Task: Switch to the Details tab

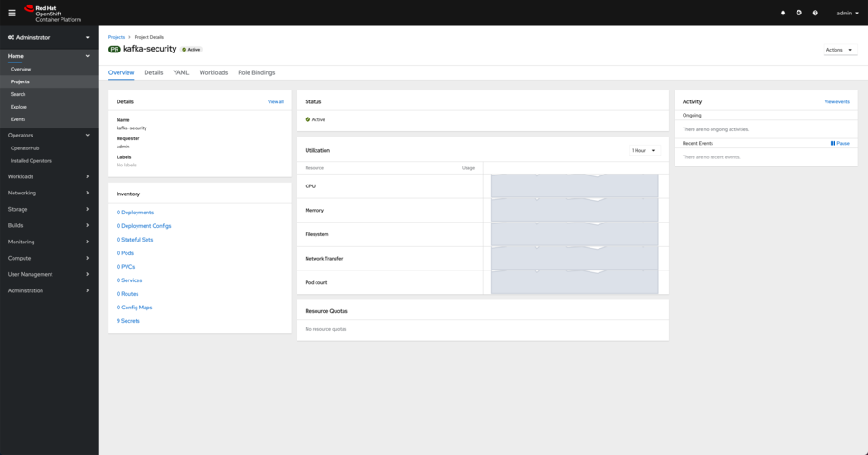Action: [154, 72]
